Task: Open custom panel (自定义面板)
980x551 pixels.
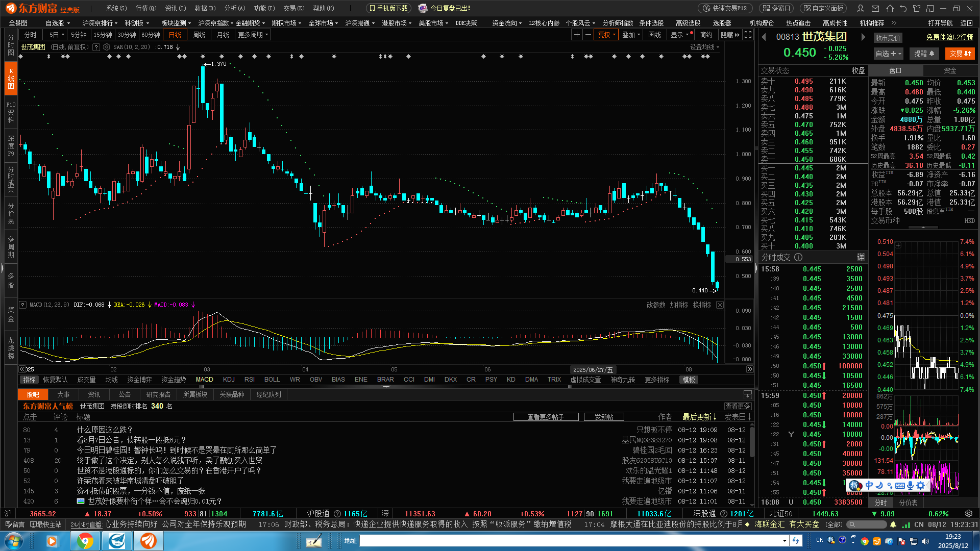Action: [x=823, y=8]
